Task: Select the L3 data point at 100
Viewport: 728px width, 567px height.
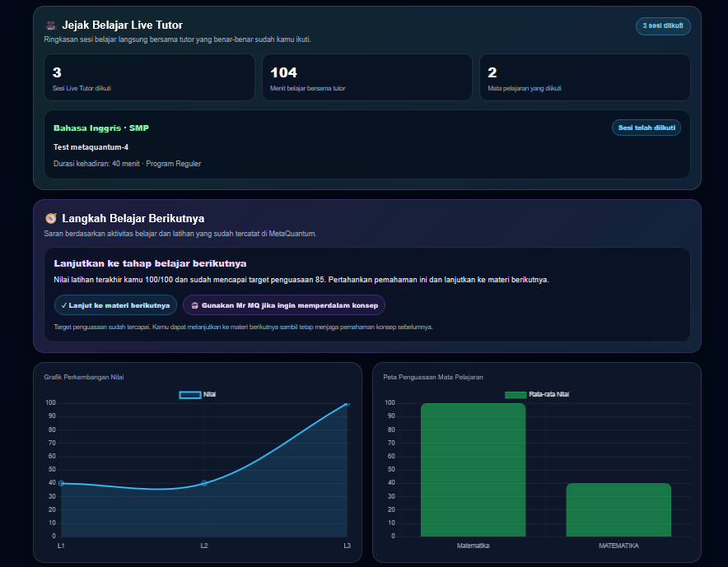Action: coord(347,404)
